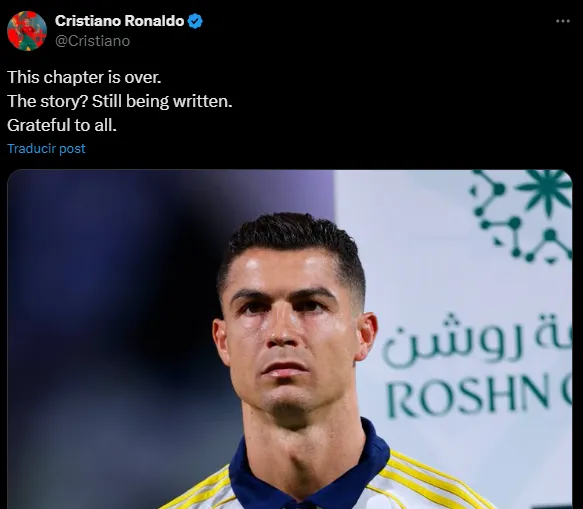Click the blue verified checkmark badge
This screenshot has height=509, width=583.
pyautogui.click(x=195, y=21)
